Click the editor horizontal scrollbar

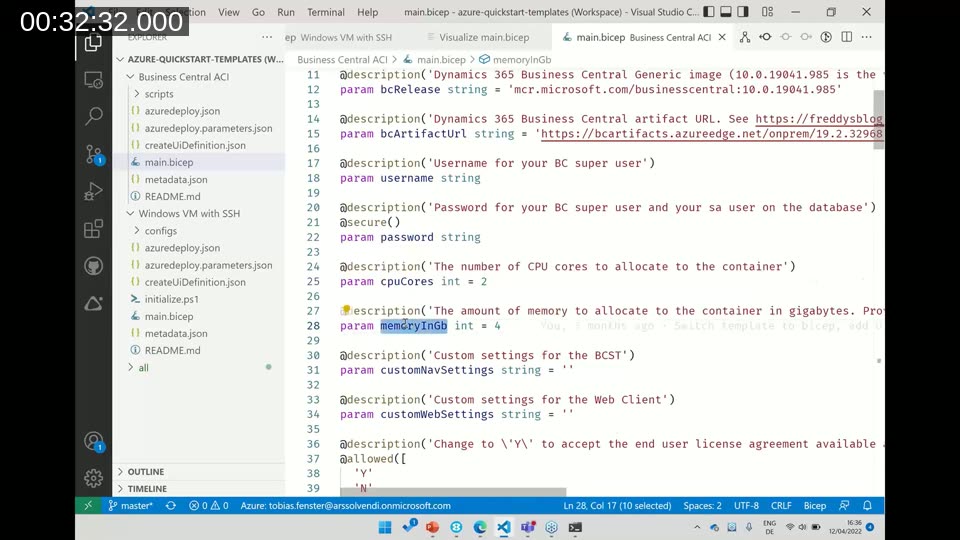(453, 492)
